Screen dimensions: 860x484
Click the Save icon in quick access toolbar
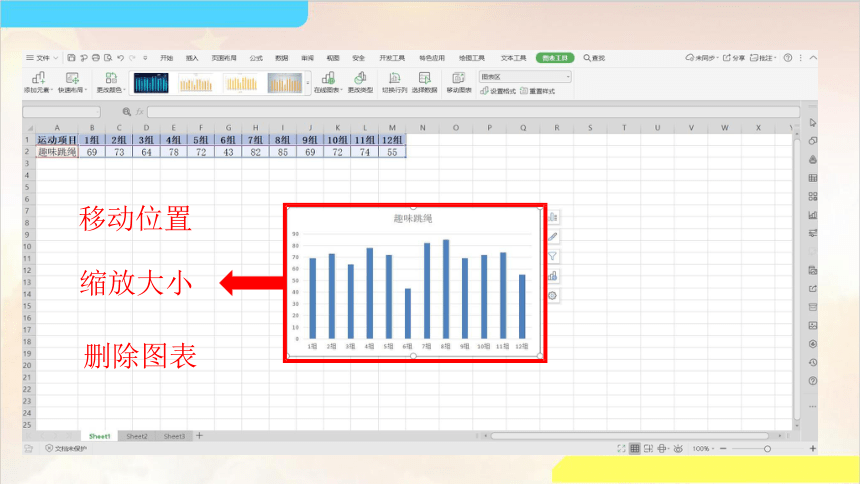[71, 58]
